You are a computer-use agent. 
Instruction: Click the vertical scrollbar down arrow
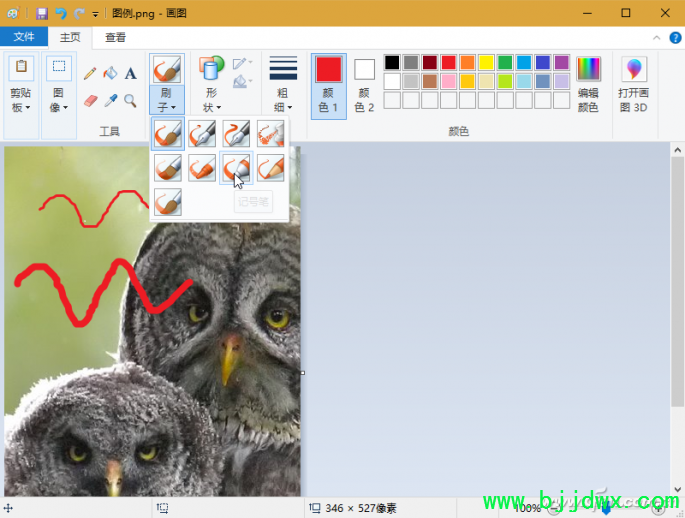click(x=678, y=490)
